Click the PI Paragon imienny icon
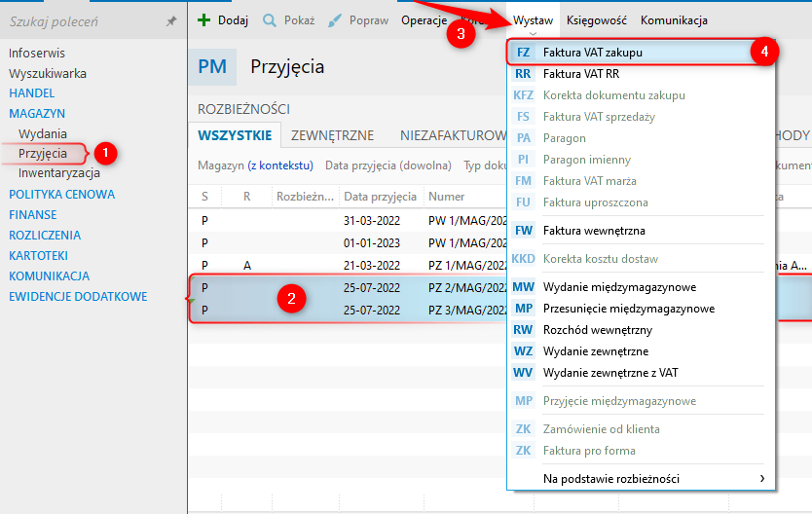The image size is (812, 514). pos(523,160)
